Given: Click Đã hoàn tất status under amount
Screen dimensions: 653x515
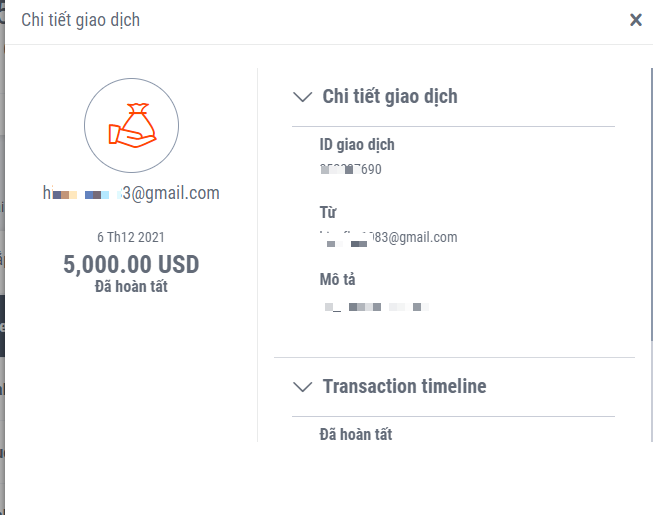Looking at the screenshot, I should (131, 288).
